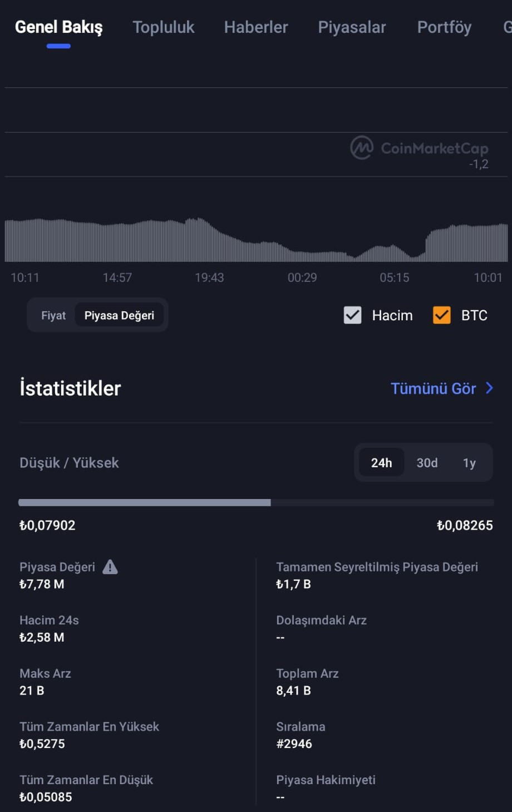Screen dimensions: 512x812
Task: Switch chart to Fiyat view
Action: [x=53, y=315]
